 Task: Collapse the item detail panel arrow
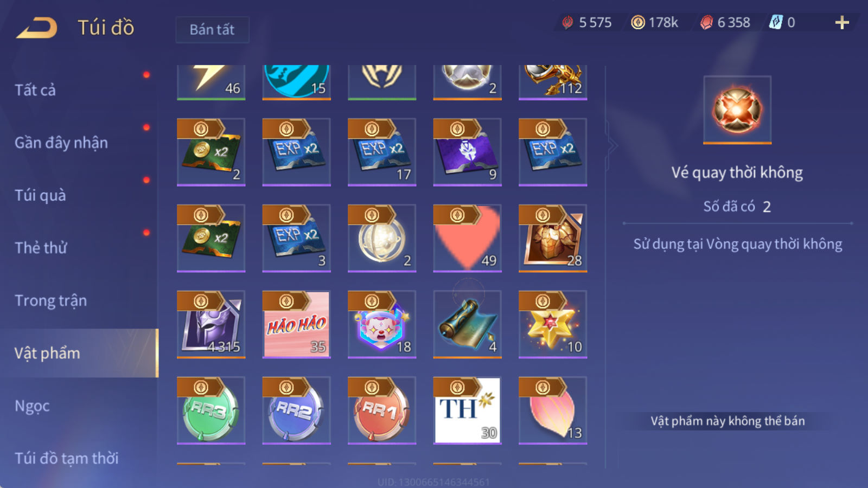[612, 145]
